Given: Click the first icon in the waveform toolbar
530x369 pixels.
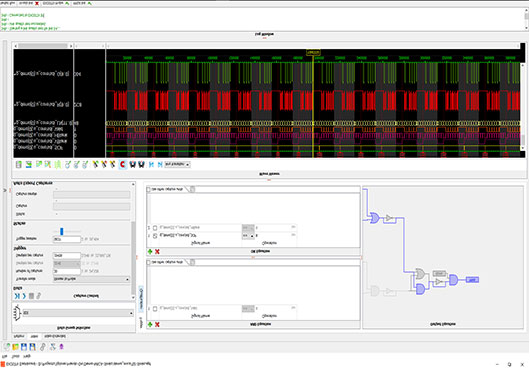Looking at the screenshot, I should tap(19, 165).
